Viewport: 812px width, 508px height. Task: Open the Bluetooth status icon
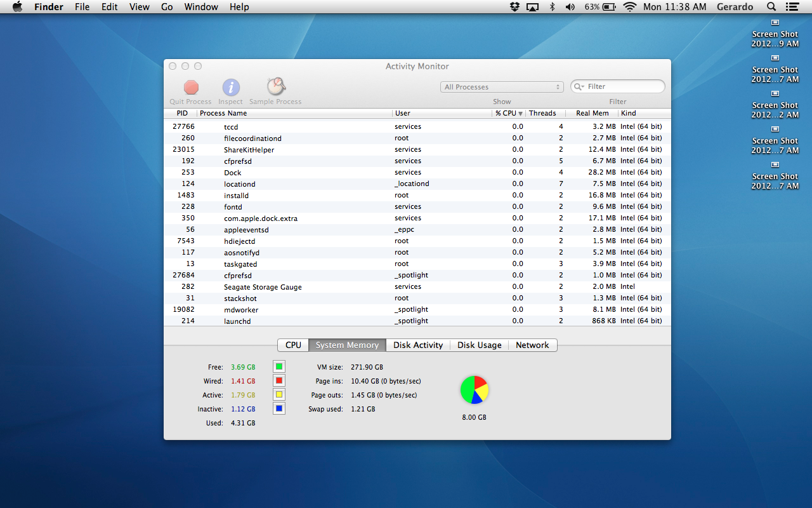(552, 7)
